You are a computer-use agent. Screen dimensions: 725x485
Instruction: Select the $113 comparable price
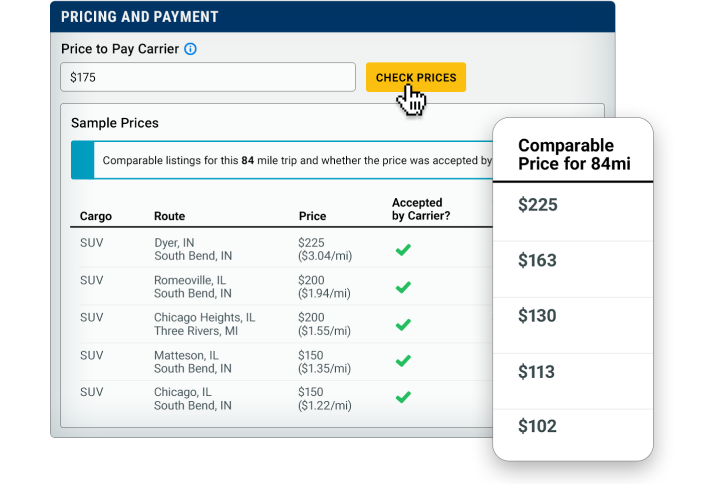[x=536, y=372]
